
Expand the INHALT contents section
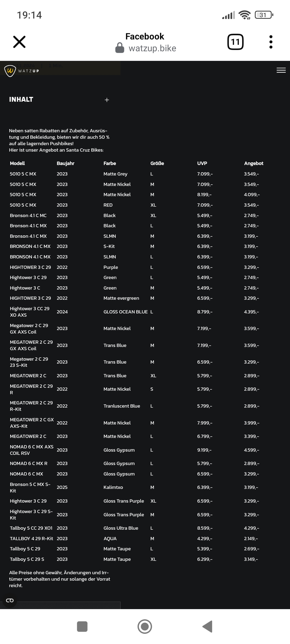click(x=107, y=100)
